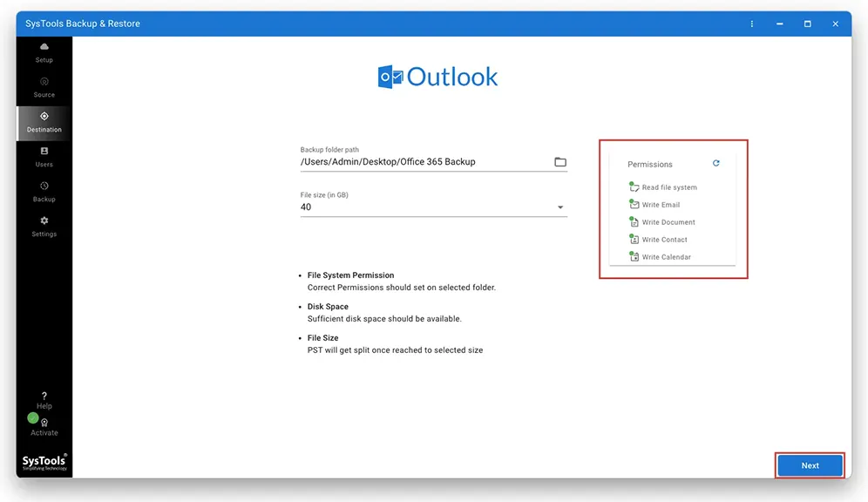Click the File size (in GB) label
Image resolution: width=868 pixels, height=502 pixels.
[x=324, y=195]
